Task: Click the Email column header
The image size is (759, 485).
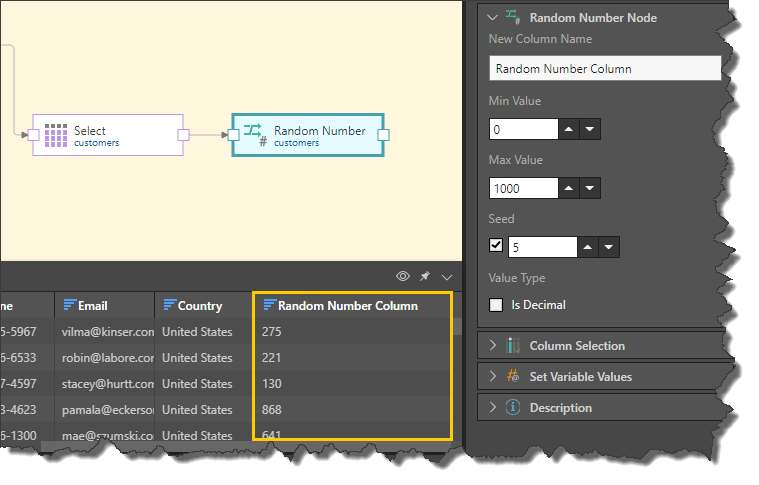Action: pyautogui.click(x=92, y=306)
